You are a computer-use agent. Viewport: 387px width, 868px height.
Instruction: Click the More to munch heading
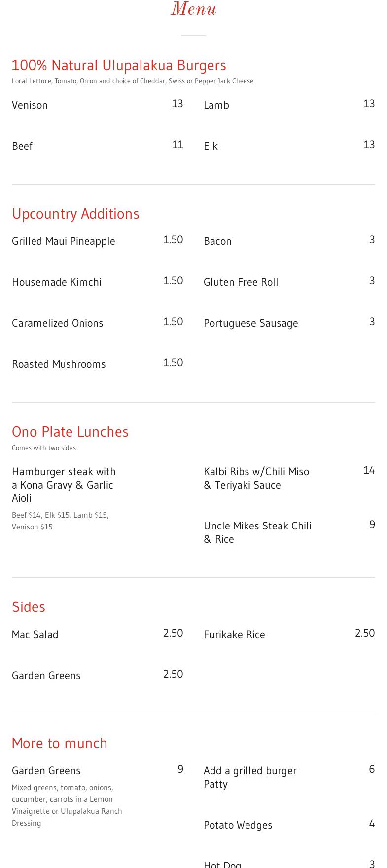pos(60,743)
